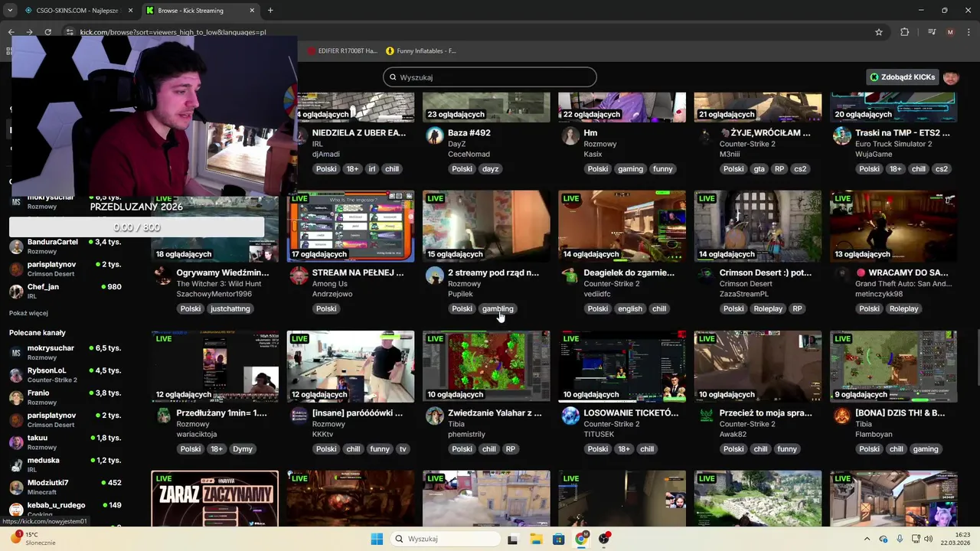The height and width of the screenshot is (551, 980).
Task: Open a new browser tab with plus
Action: point(270,11)
